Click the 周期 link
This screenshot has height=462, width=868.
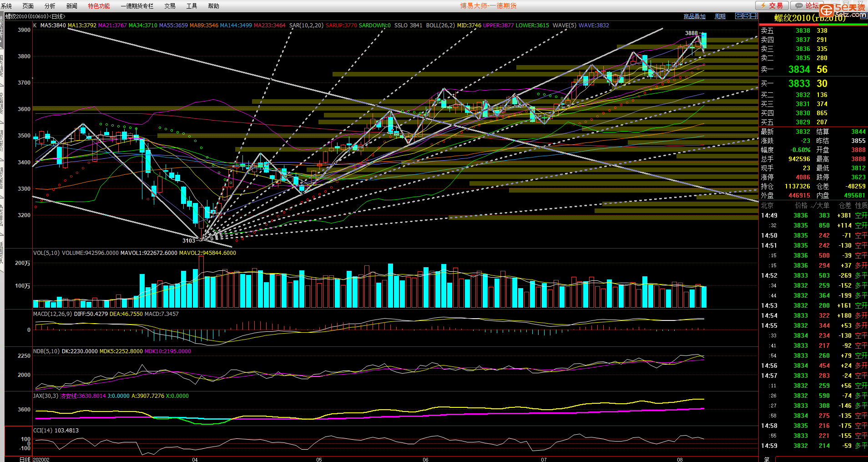720,16
